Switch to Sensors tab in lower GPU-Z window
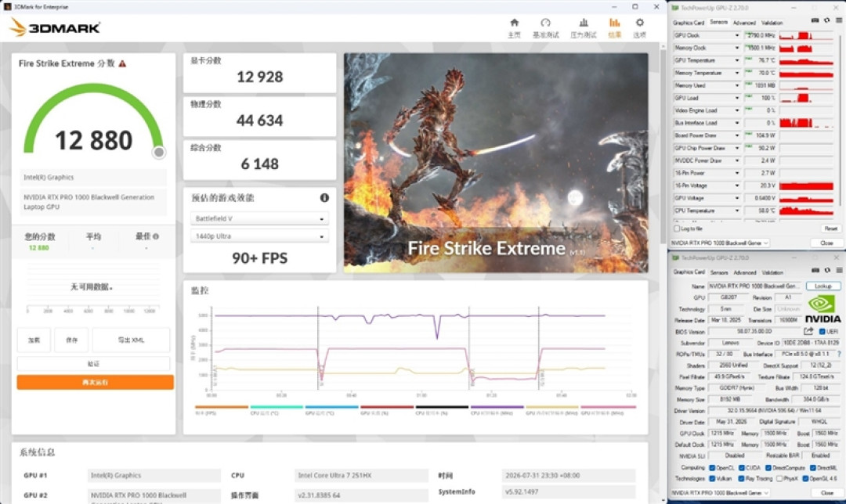This screenshot has height=504, width=846. (719, 273)
